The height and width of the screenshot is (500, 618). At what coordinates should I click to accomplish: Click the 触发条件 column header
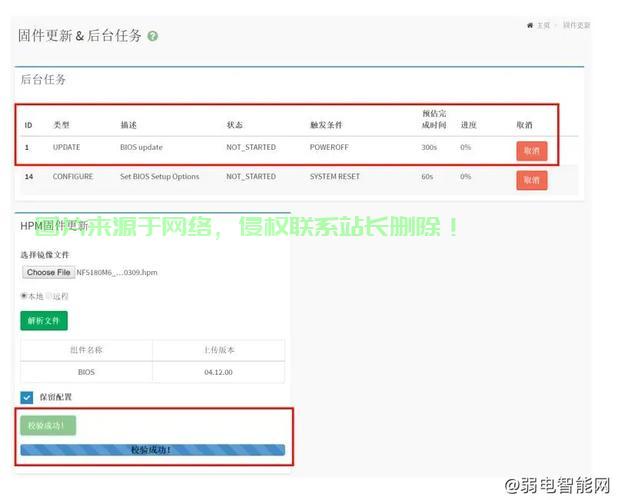point(326,125)
